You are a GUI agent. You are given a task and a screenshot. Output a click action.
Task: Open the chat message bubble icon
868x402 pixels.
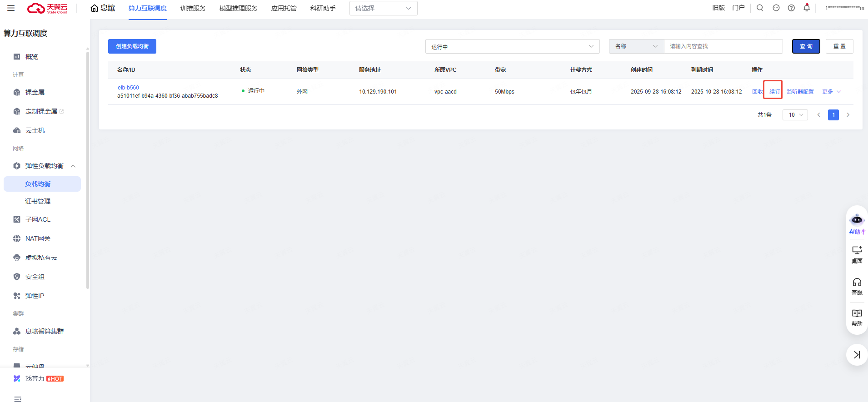[x=776, y=8]
